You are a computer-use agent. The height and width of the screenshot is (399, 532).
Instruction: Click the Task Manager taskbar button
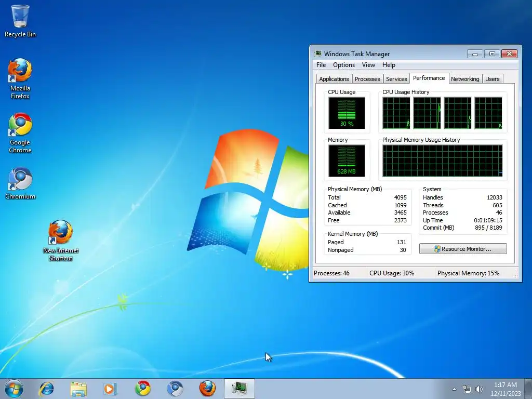pyautogui.click(x=239, y=389)
